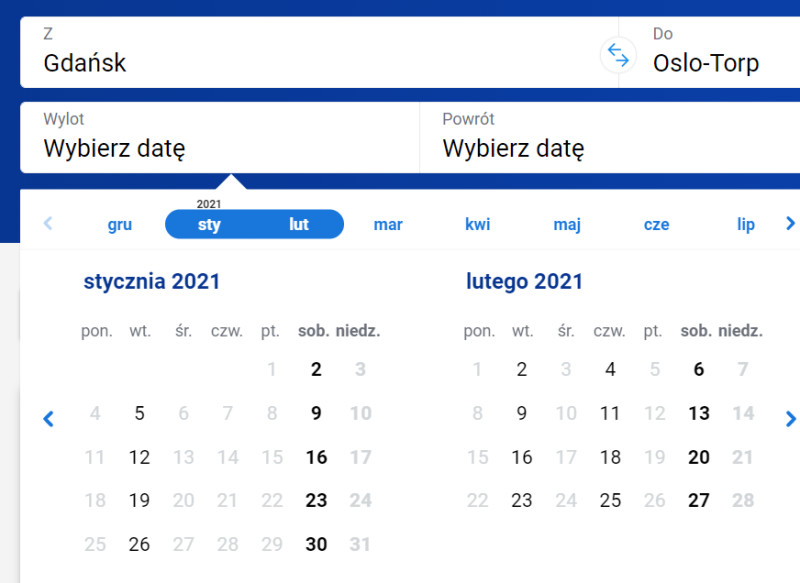Image resolution: width=800 pixels, height=583 pixels.
Task: Open the Powrót return date field
Action: tap(610, 138)
